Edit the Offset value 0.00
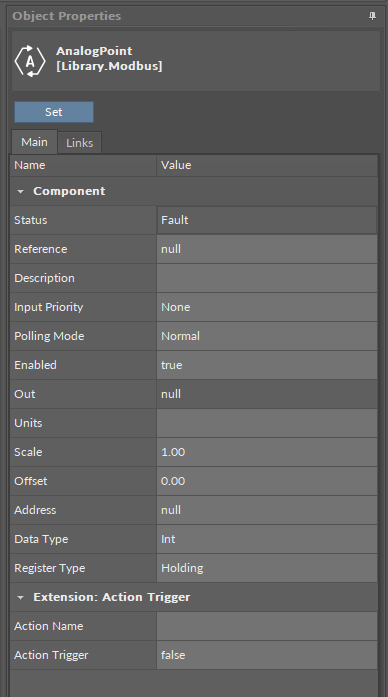Screen dimensions: 388x697 (x=267, y=481)
